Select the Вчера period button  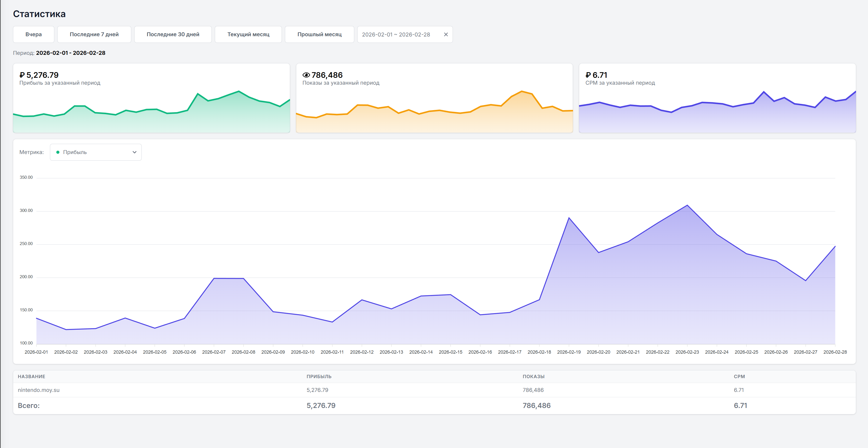(33, 34)
